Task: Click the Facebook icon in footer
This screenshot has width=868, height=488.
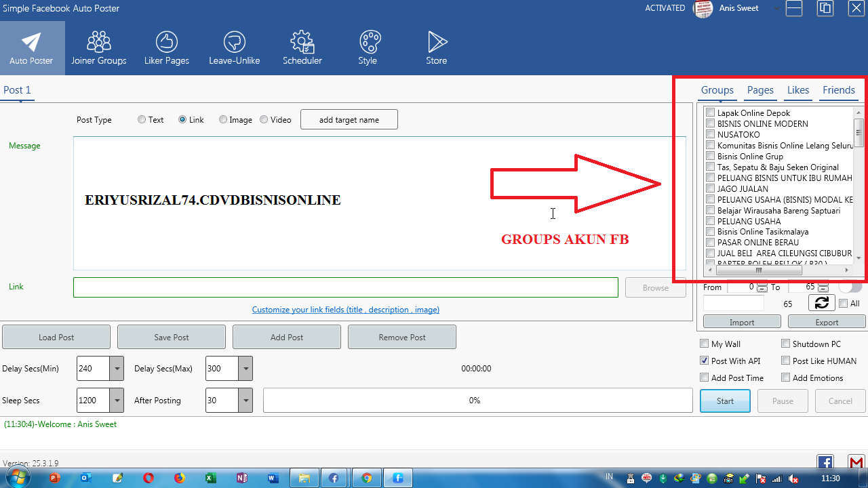Action: (825, 462)
